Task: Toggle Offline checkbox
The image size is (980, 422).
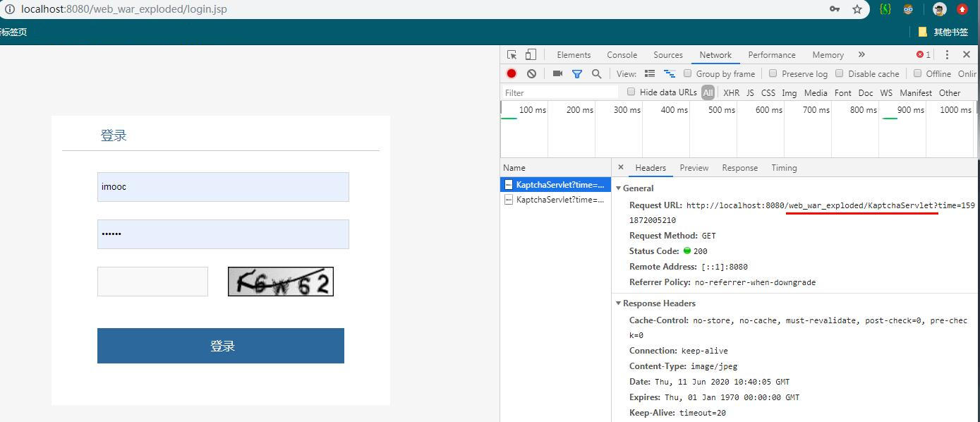Action: point(918,73)
